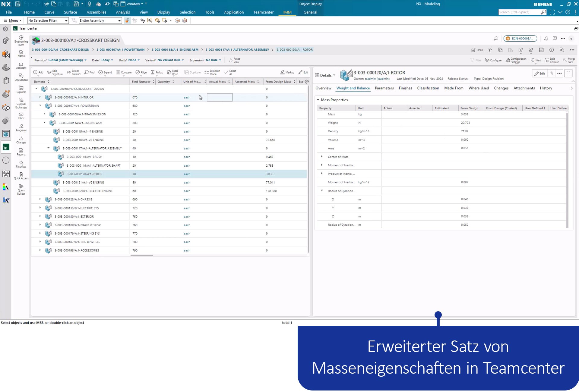This screenshot has width=579, height=392.
Task: Select the Align tool
Action: tap(141, 72)
